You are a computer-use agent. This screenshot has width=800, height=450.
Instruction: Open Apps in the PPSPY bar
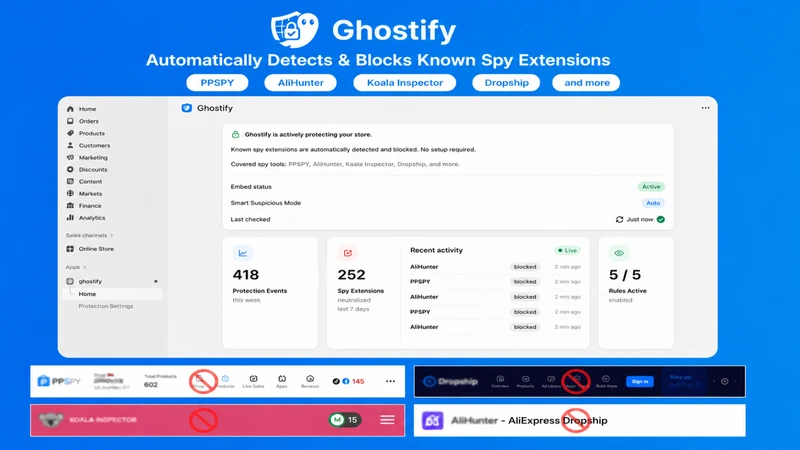[282, 382]
